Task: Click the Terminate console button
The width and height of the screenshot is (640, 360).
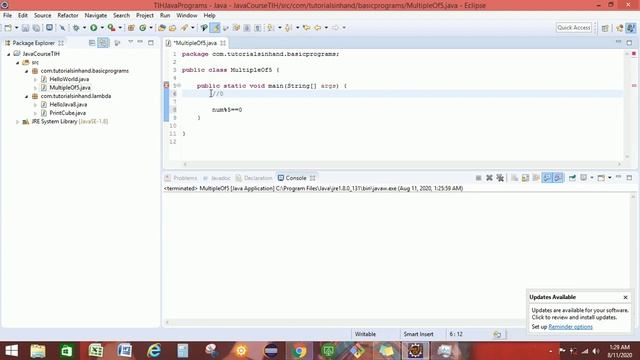Action: tap(478, 178)
